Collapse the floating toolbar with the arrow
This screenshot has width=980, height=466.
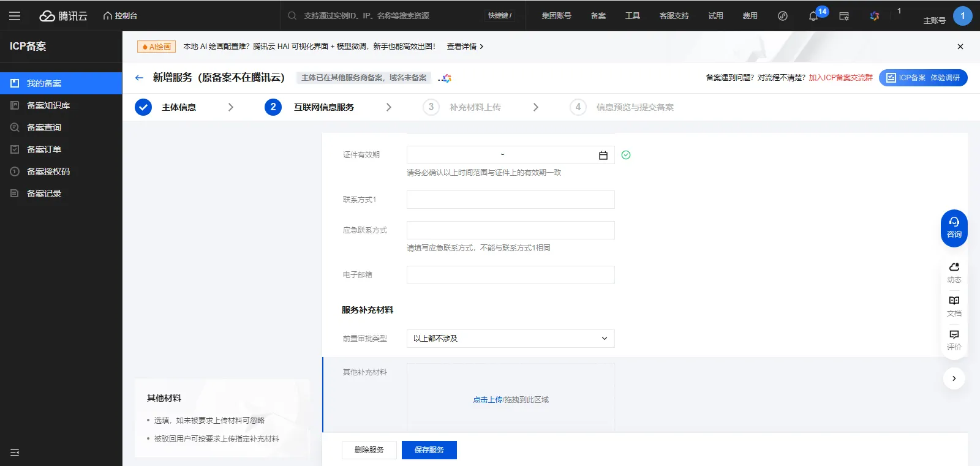[954, 378]
